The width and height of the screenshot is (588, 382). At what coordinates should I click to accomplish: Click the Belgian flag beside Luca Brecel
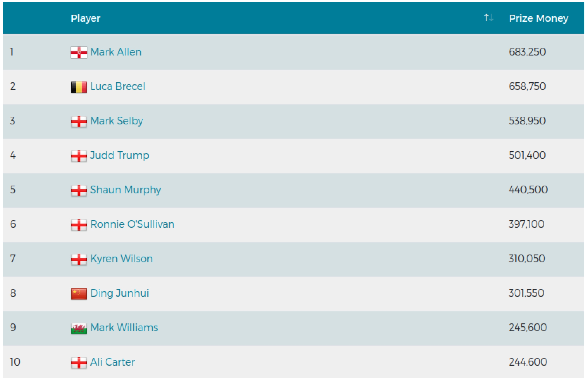(79, 87)
